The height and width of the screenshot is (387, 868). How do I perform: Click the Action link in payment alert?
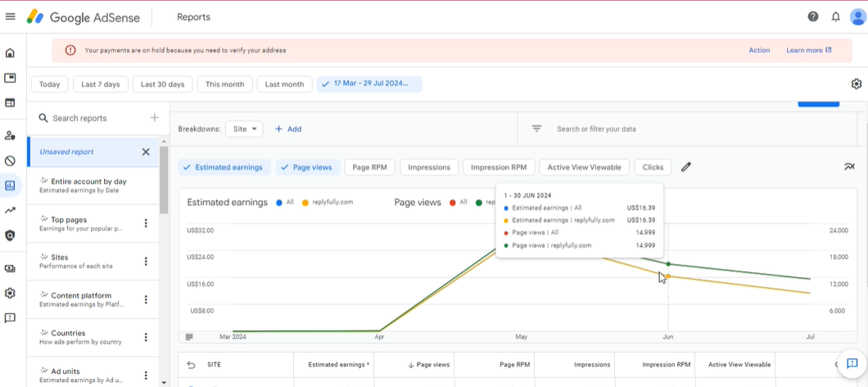pos(759,50)
